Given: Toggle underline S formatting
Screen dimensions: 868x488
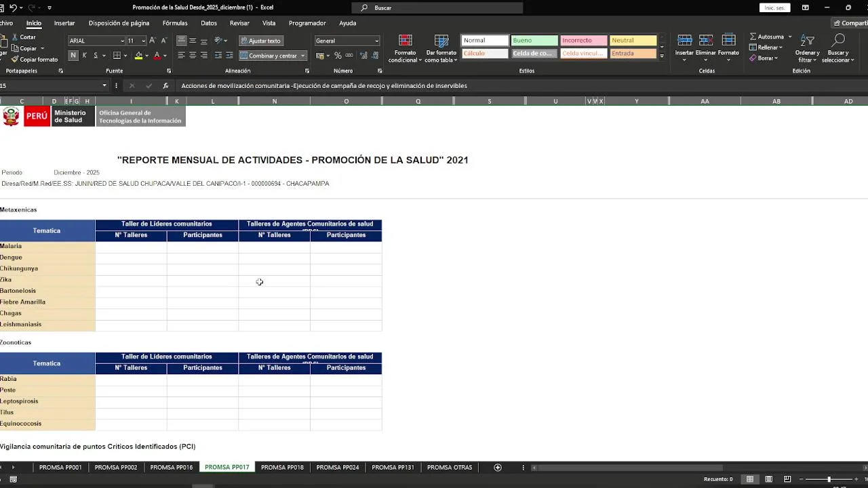Looking at the screenshot, I should (95, 56).
